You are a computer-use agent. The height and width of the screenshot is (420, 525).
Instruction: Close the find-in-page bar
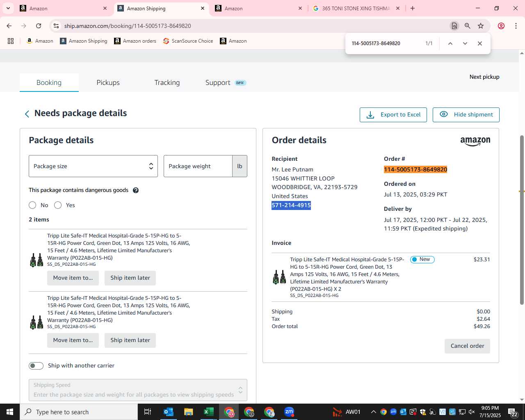[480, 43]
